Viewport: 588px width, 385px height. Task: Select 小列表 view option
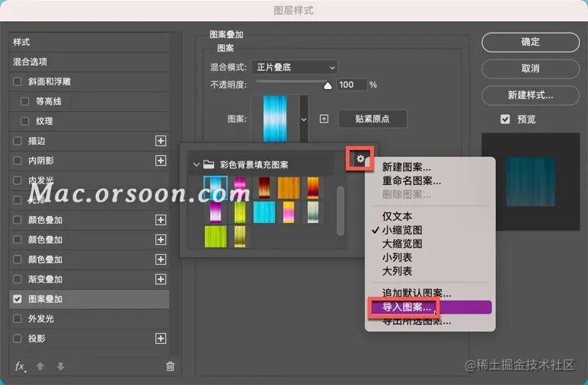pos(397,257)
